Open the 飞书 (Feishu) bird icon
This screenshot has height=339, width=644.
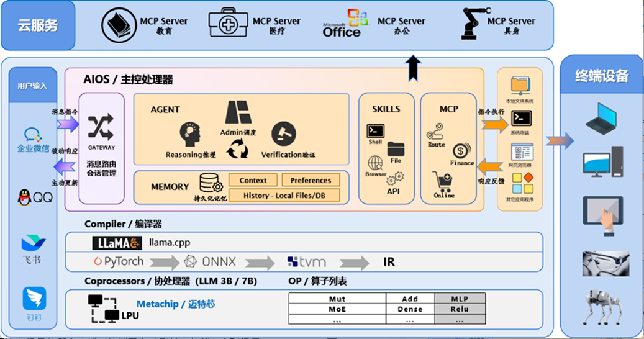(x=33, y=243)
